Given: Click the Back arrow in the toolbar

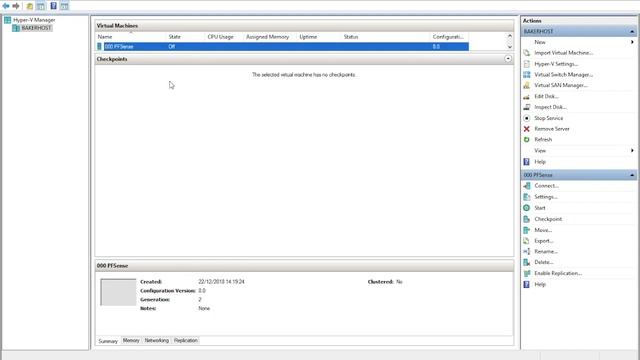Looking at the screenshot, I should [6, 6].
